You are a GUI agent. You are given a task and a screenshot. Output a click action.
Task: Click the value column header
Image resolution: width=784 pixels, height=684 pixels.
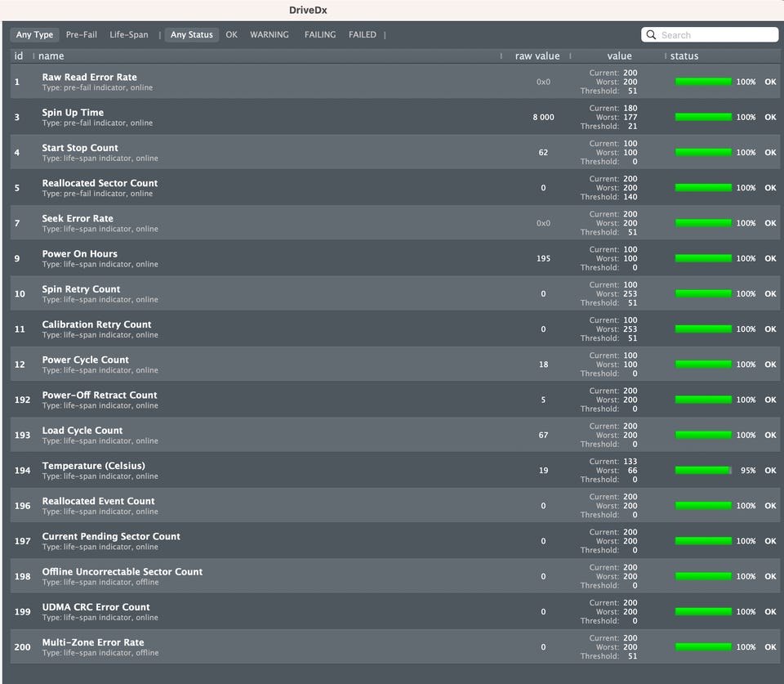point(619,56)
